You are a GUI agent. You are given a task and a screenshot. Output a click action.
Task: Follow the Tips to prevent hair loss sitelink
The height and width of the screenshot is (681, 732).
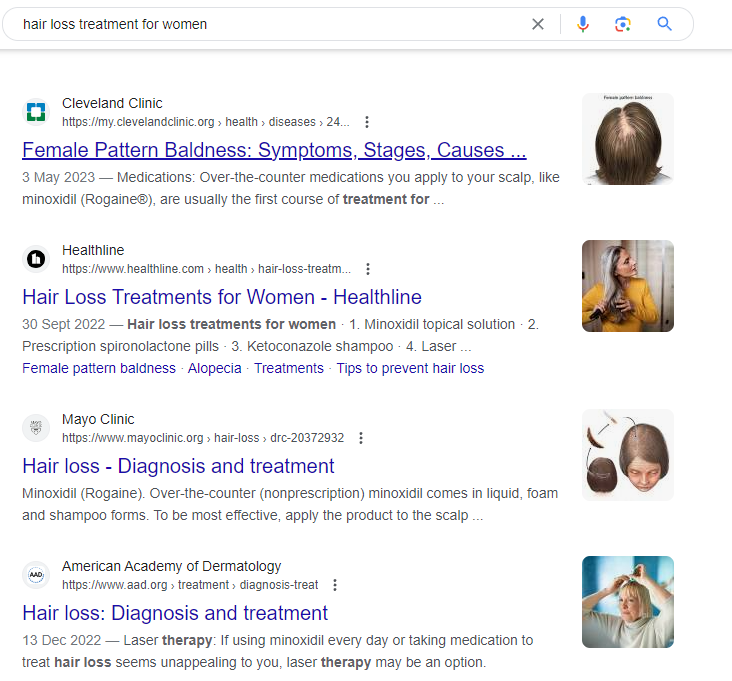(x=410, y=368)
